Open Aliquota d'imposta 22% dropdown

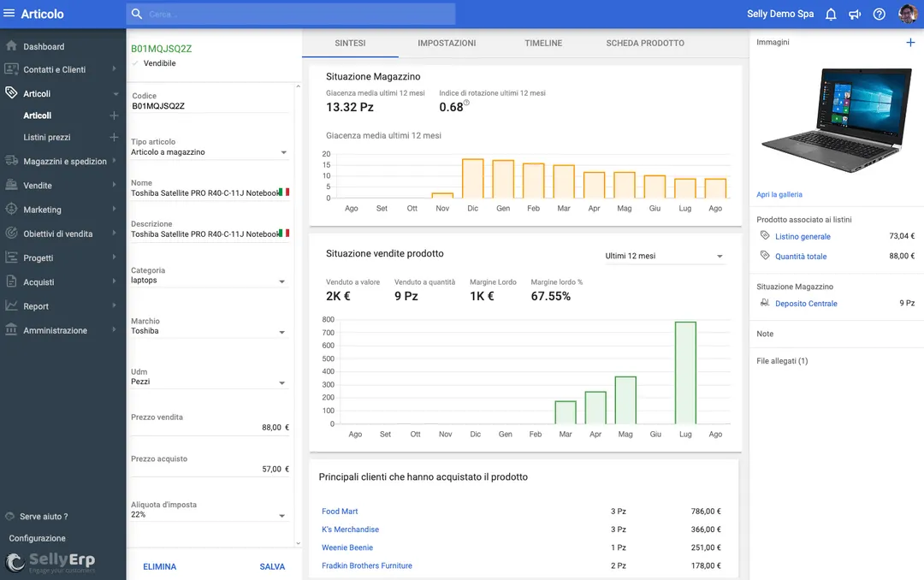click(210, 515)
